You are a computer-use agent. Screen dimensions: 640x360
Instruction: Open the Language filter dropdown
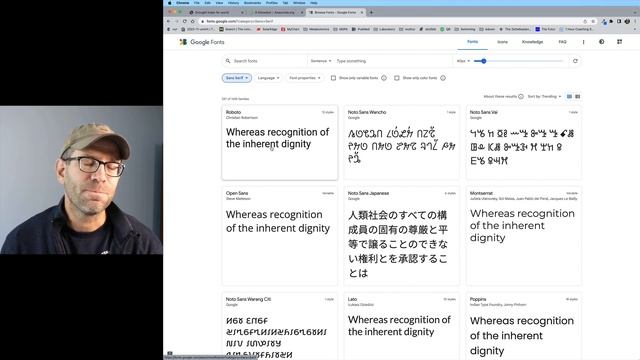pos(269,78)
